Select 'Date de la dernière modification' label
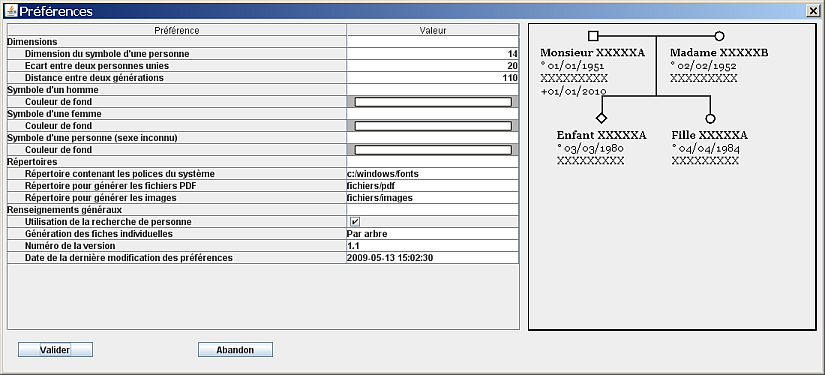The image size is (825, 375). [128, 258]
